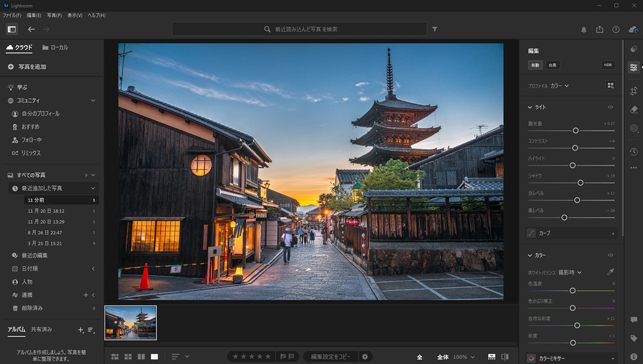Open the Presets panel icon

tap(634, 49)
